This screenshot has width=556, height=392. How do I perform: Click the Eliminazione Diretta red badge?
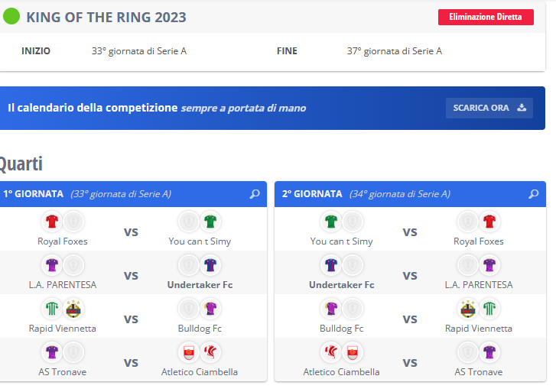(486, 17)
